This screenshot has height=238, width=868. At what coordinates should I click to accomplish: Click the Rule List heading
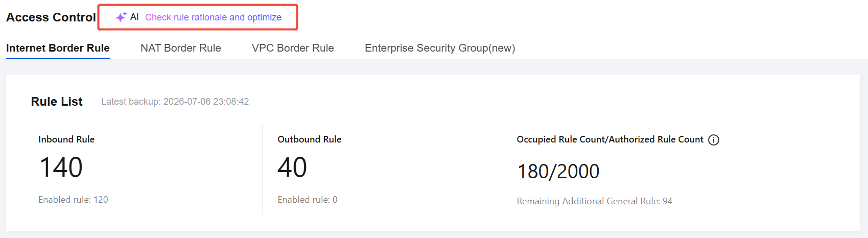(x=57, y=102)
